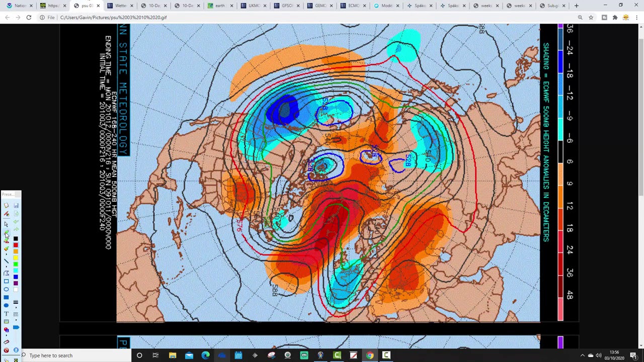
Task: Select the filled rectangle shape tool
Action: (x=6, y=298)
